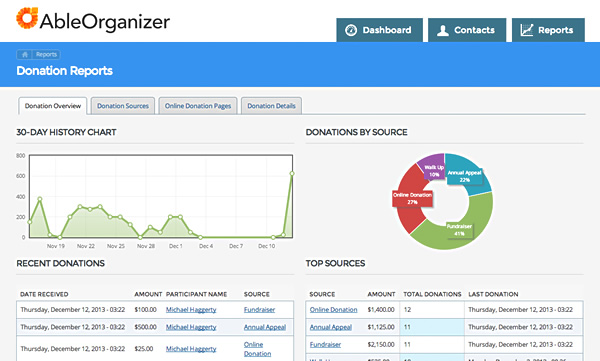Open the Dashboard navigation button
Screen dimensions: 600x361
click(x=380, y=30)
